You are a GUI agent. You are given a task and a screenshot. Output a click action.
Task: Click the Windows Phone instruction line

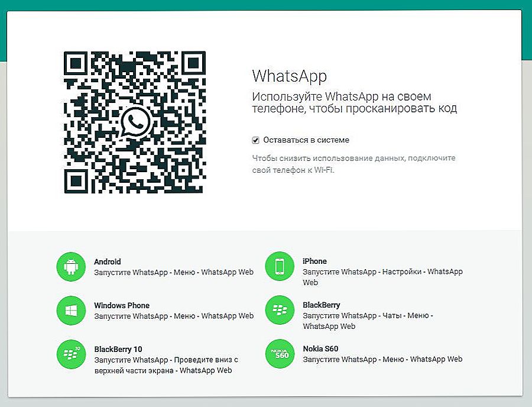[x=174, y=316]
